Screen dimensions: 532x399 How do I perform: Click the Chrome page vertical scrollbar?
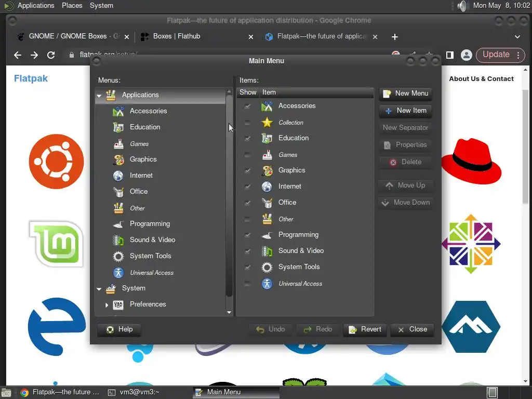click(x=526, y=147)
